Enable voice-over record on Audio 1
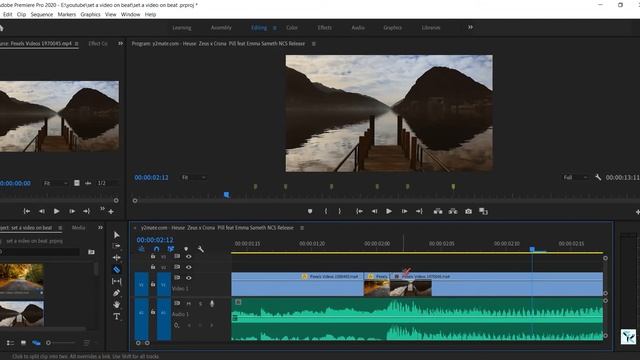 tap(212, 304)
